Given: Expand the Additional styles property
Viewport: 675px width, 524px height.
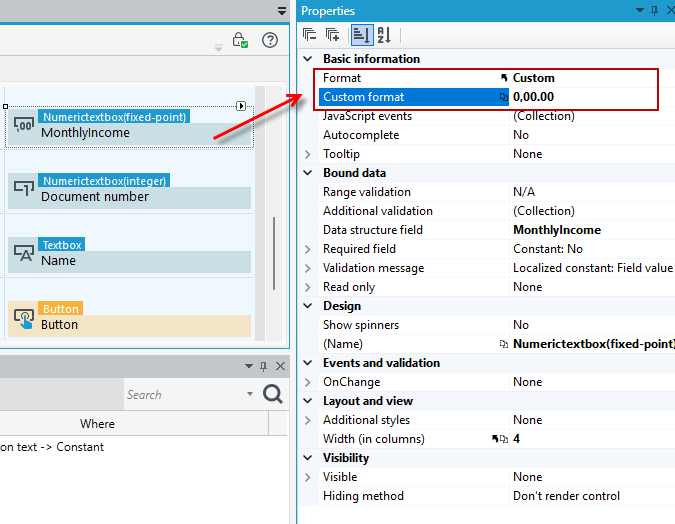Looking at the screenshot, I should coord(308,420).
